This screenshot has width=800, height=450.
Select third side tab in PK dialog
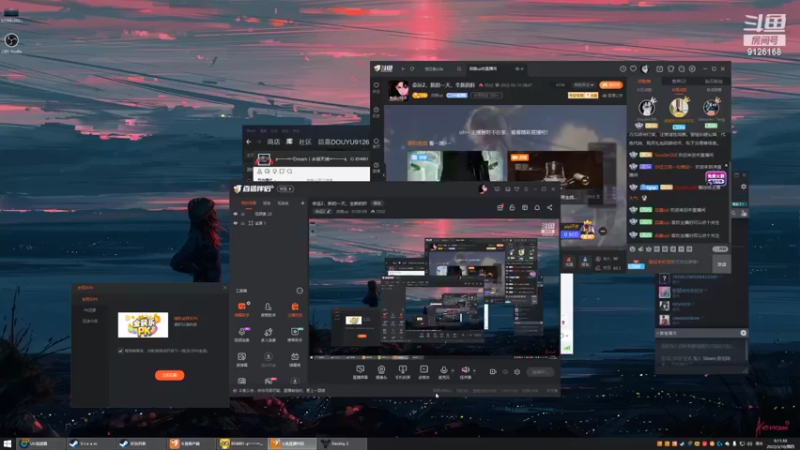90,321
